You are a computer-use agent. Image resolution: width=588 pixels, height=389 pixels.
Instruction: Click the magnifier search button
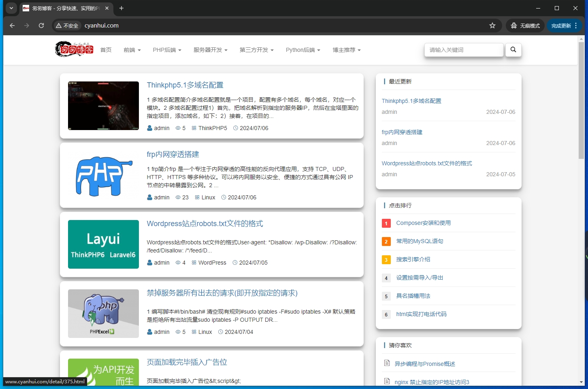(513, 50)
